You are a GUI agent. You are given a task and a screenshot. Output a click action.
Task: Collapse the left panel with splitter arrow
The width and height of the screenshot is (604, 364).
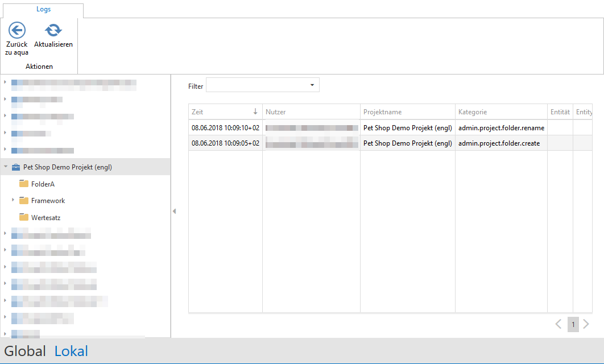pos(174,211)
